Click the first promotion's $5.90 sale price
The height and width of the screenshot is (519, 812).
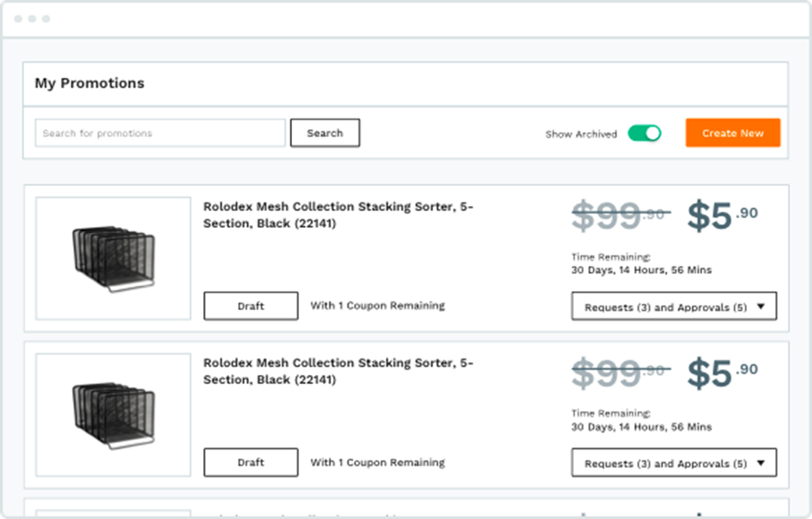coord(721,217)
